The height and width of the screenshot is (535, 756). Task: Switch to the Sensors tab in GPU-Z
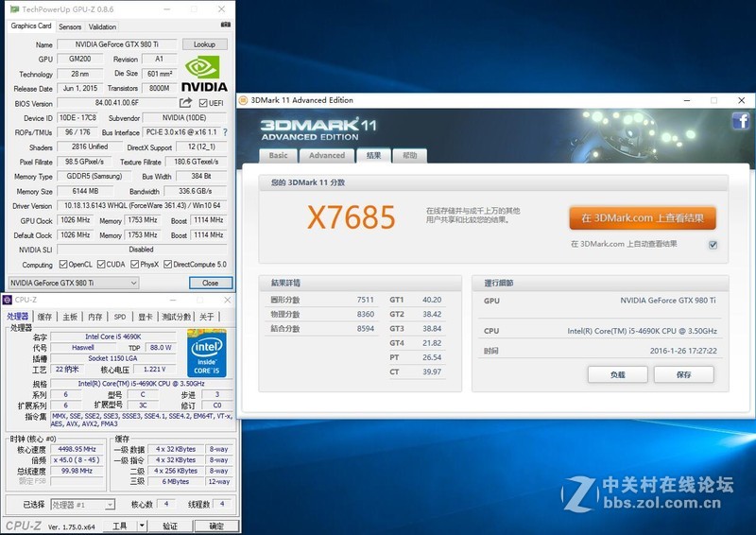(x=70, y=26)
